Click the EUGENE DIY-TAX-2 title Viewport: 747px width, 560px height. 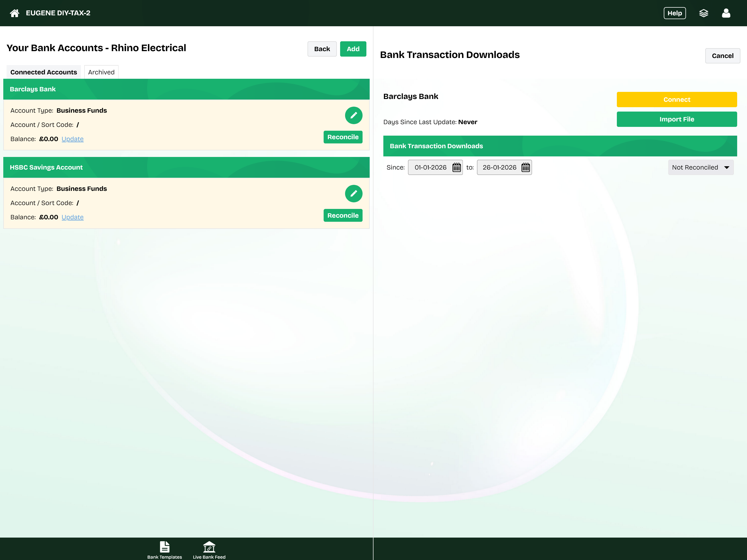pos(58,13)
